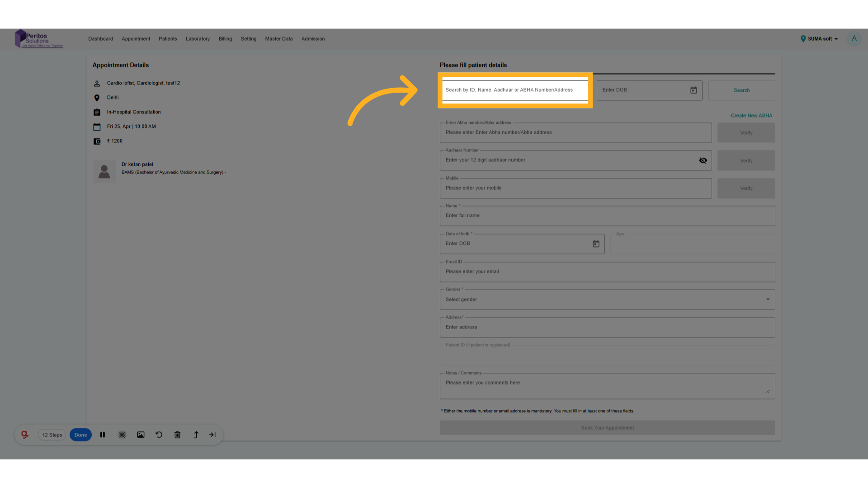Open the Laboratory menu item
Image resolution: width=868 pixels, height=488 pixels.
click(198, 39)
